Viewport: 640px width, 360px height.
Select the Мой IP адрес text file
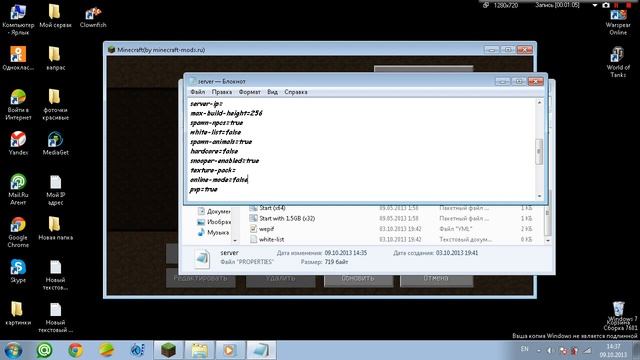[55, 189]
